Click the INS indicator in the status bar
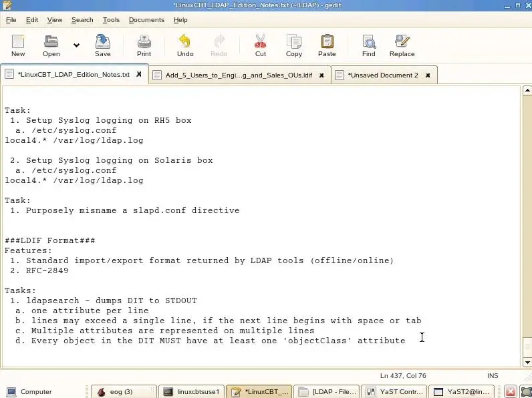This screenshot has height=398, width=532. [x=493, y=375]
